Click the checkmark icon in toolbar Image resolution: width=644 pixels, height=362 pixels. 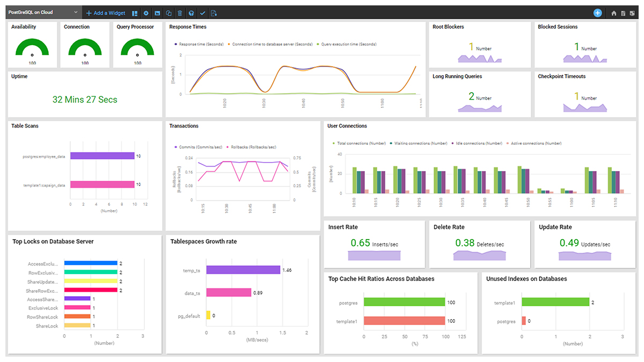[202, 13]
